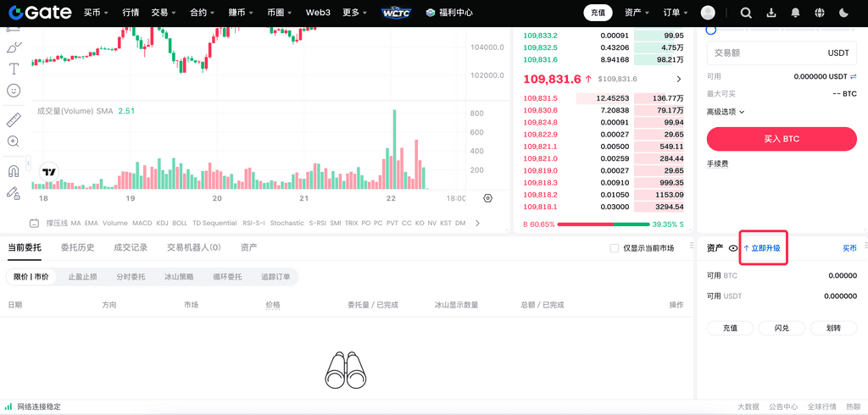This screenshot has width=868, height=415.
Task: Open notifications bell icon
Action: click(795, 13)
